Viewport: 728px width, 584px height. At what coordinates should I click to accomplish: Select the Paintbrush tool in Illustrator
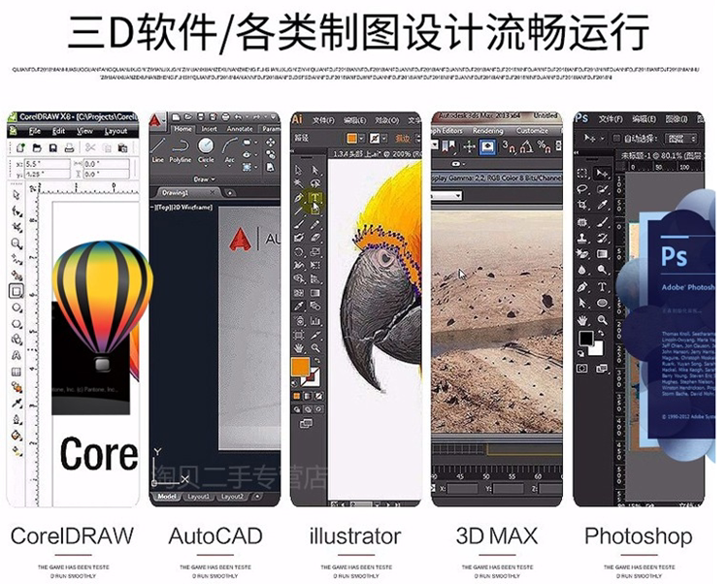coord(299,225)
